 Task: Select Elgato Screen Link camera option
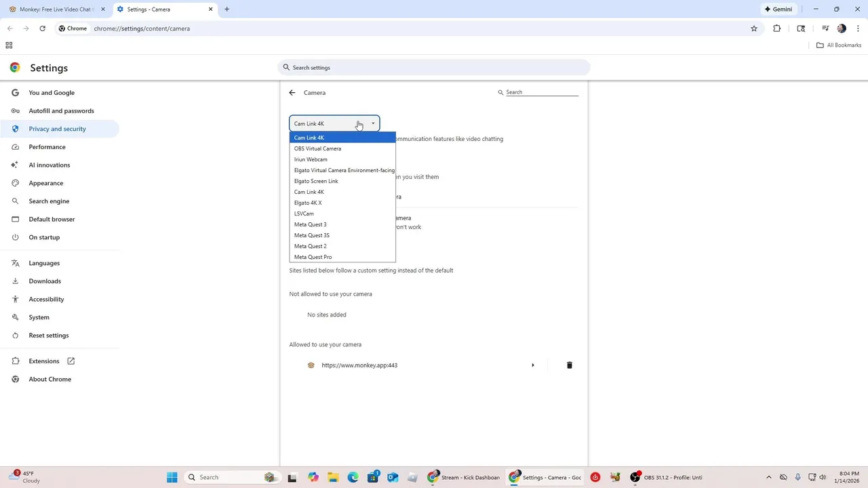pyautogui.click(x=342, y=181)
